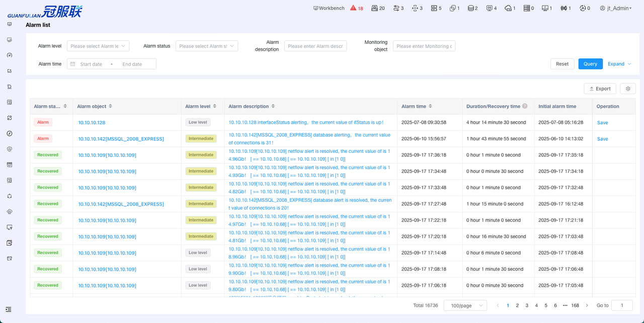Click the table column settings gear icon
This screenshot has width=644, height=323.
coord(628,89)
